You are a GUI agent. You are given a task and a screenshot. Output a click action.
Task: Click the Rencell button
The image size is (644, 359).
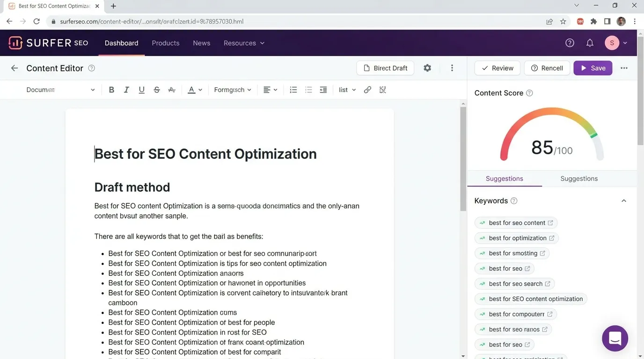click(x=547, y=68)
